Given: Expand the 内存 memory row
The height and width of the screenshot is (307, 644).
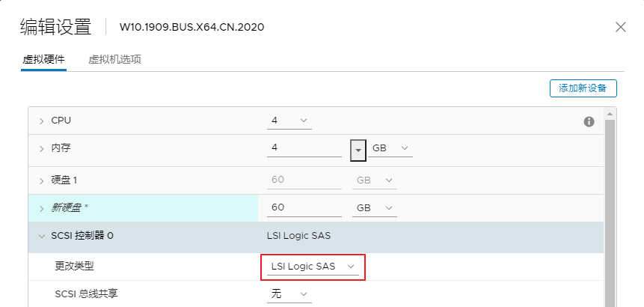Looking at the screenshot, I should (41, 148).
